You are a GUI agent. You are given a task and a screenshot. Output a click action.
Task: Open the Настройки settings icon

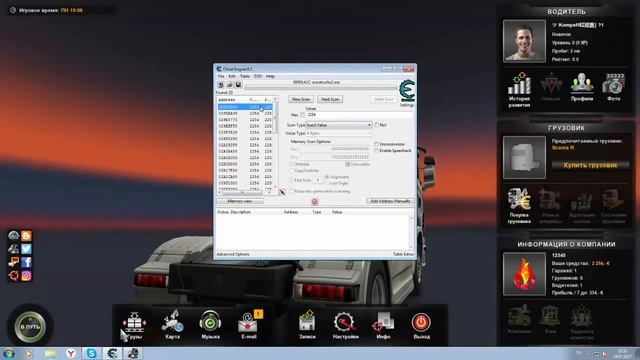pos(345,326)
